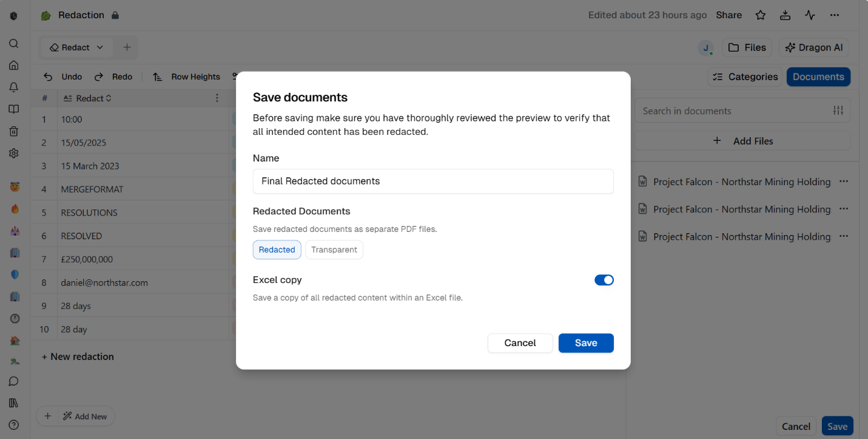The height and width of the screenshot is (439, 868).
Task: Focus the Name field in dialog
Action: [433, 181]
